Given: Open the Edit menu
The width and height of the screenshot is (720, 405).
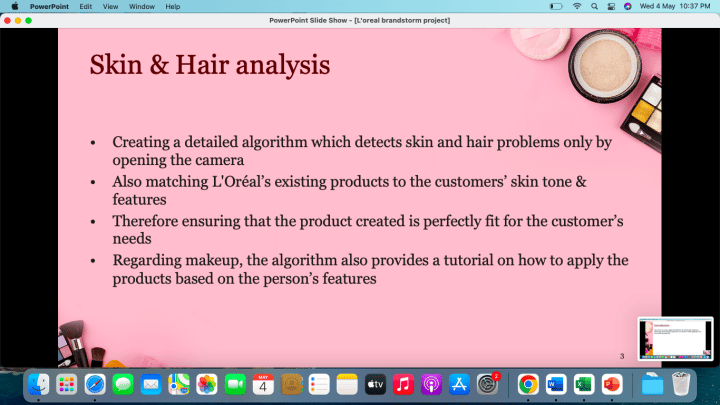Looking at the screenshot, I should pyautogui.click(x=85, y=6).
